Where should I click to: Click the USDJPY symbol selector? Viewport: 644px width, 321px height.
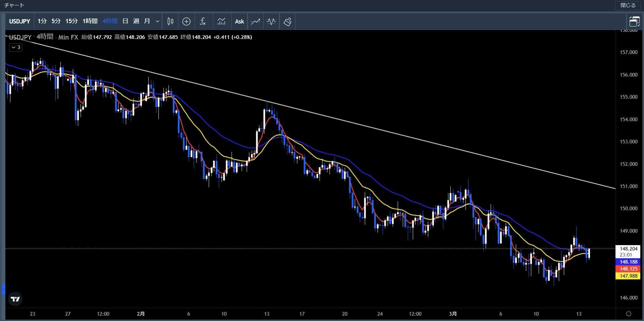click(19, 21)
